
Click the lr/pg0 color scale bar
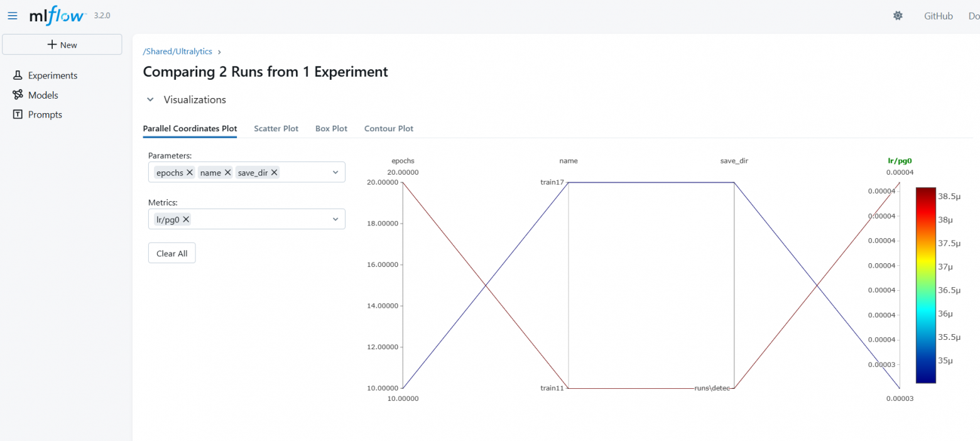pyautogui.click(x=925, y=285)
